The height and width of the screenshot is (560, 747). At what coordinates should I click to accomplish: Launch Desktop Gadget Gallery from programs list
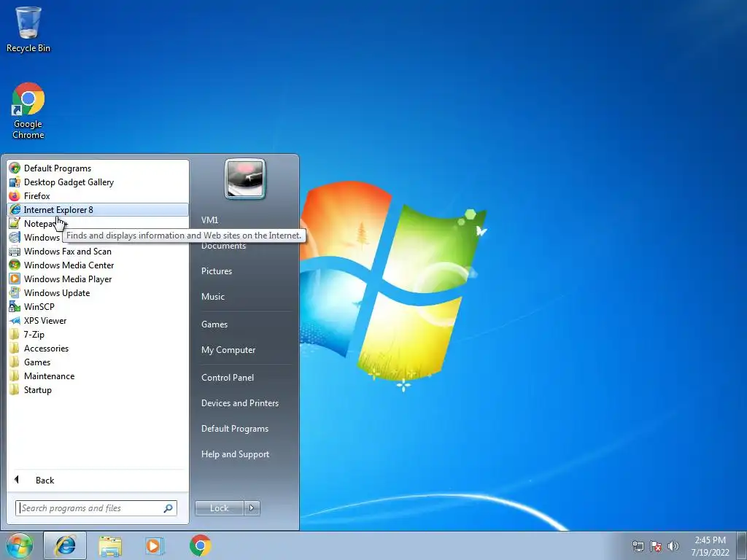pyautogui.click(x=98, y=182)
